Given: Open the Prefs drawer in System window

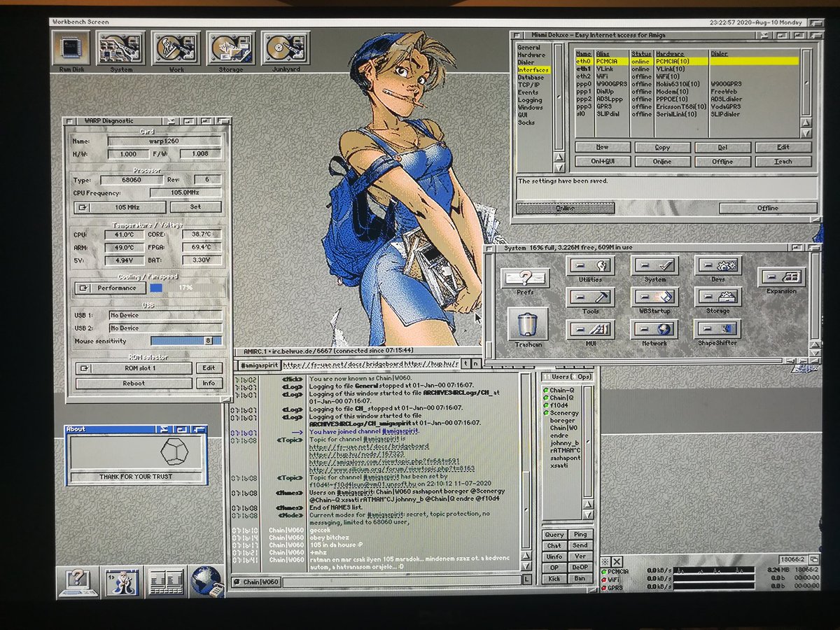Looking at the screenshot, I should [525, 277].
